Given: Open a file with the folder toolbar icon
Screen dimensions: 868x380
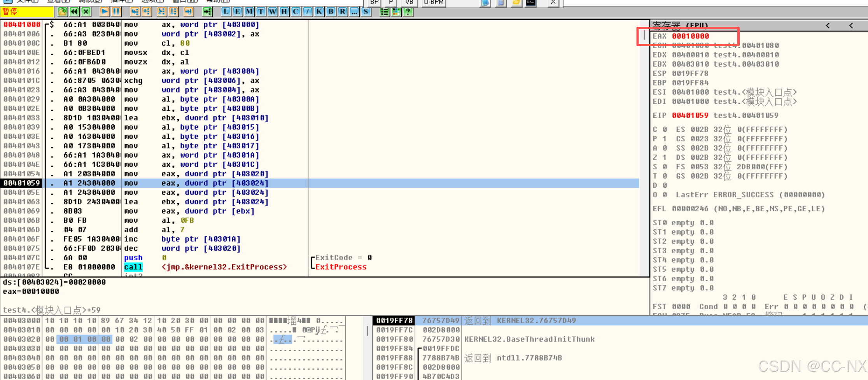Looking at the screenshot, I should click(x=63, y=12).
